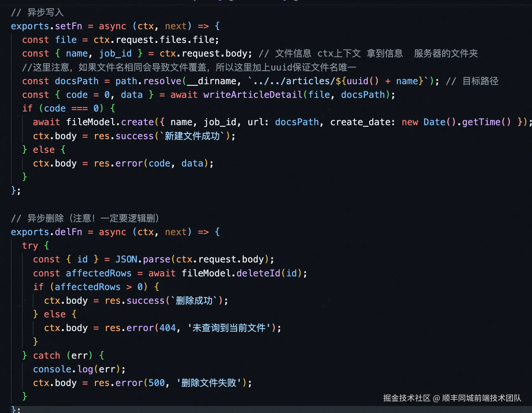Click 'path.resolve' call

pyautogui.click(x=148, y=81)
